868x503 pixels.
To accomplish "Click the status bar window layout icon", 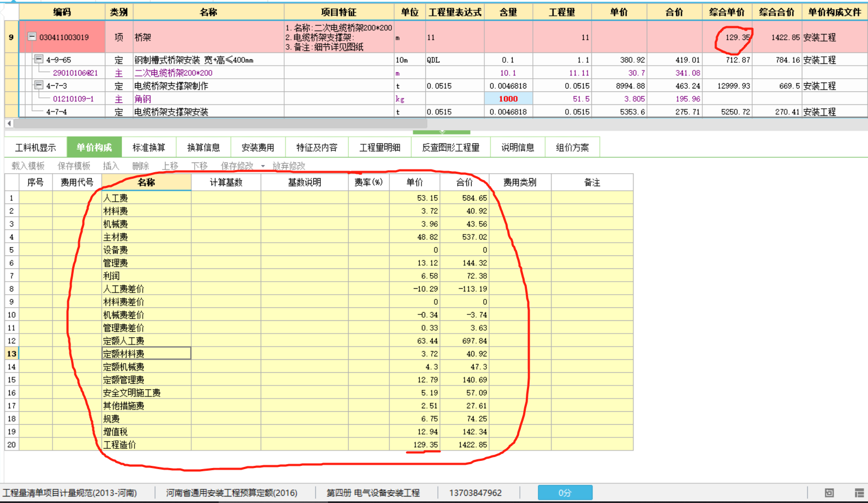I will tap(829, 493).
